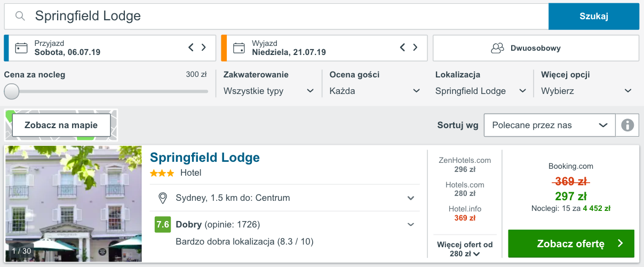The width and height of the screenshot is (644, 267).
Task: Click the price per night slider handle
Action: point(12,91)
